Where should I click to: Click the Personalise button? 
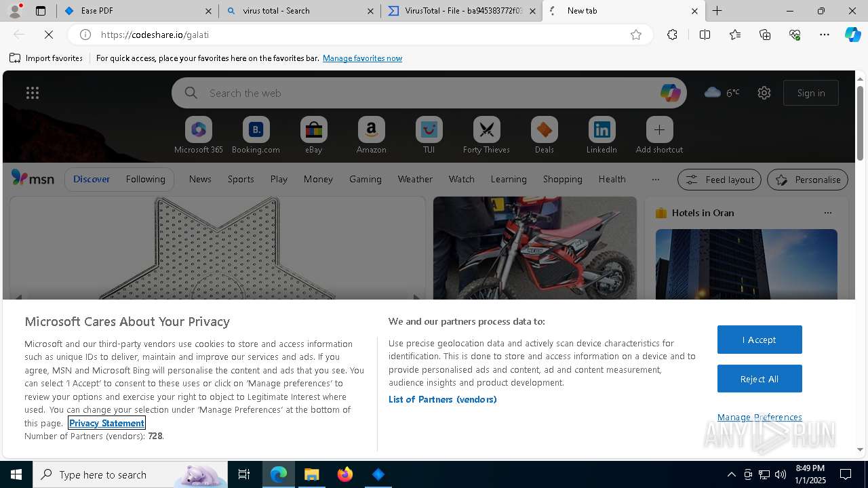click(x=808, y=180)
